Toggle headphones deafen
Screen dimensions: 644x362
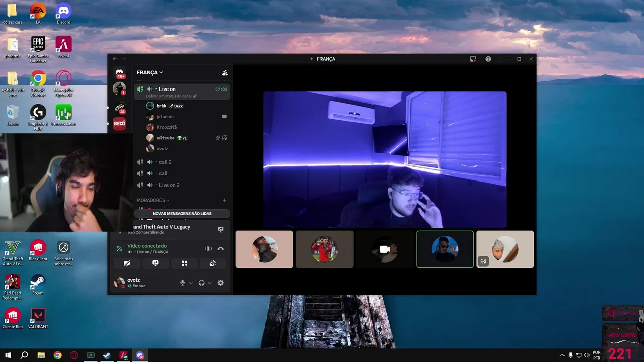201,283
